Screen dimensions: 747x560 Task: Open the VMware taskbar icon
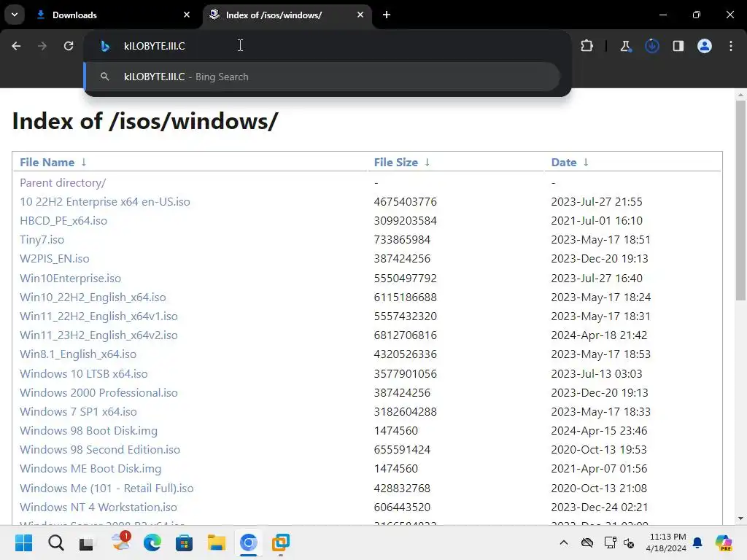(281, 542)
